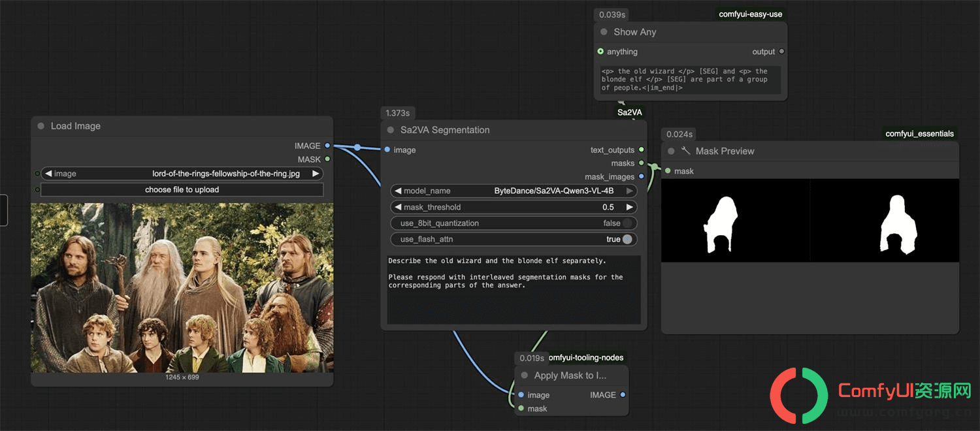Collapse the Show Any node via its dot
This screenshot has height=431, width=980.
604,32
